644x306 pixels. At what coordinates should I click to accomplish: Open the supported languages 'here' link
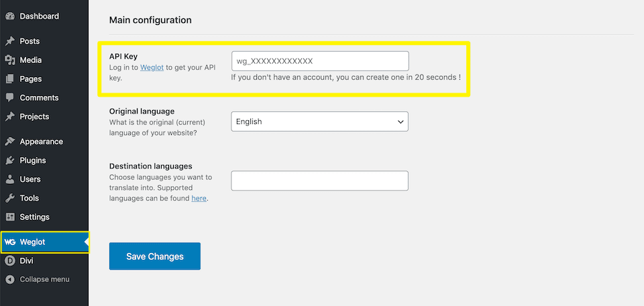point(199,199)
